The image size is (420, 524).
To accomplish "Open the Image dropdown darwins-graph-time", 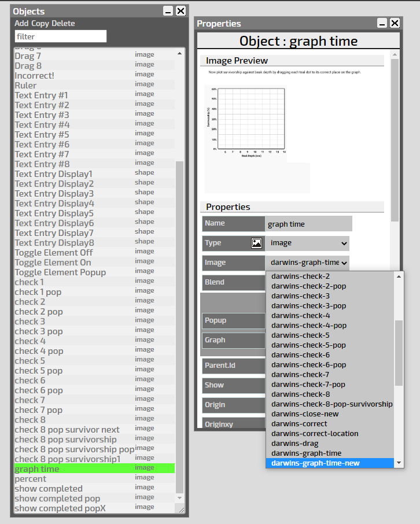I will coord(307,263).
